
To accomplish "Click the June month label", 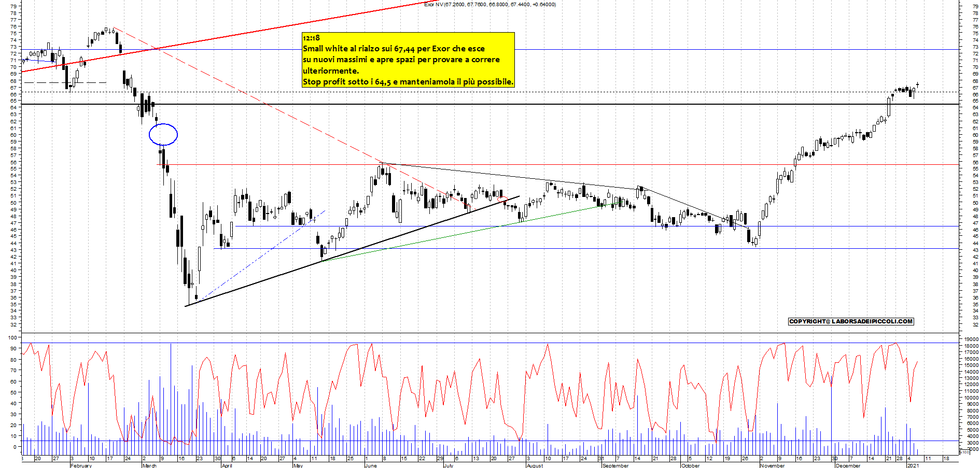I will click(x=371, y=465).
